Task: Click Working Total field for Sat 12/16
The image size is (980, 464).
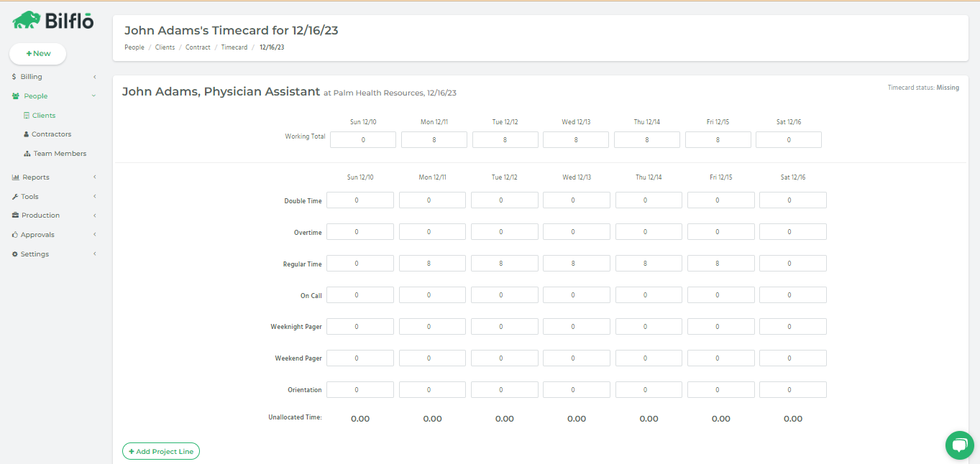Action: pyautogui.click(x=789, y=140)
